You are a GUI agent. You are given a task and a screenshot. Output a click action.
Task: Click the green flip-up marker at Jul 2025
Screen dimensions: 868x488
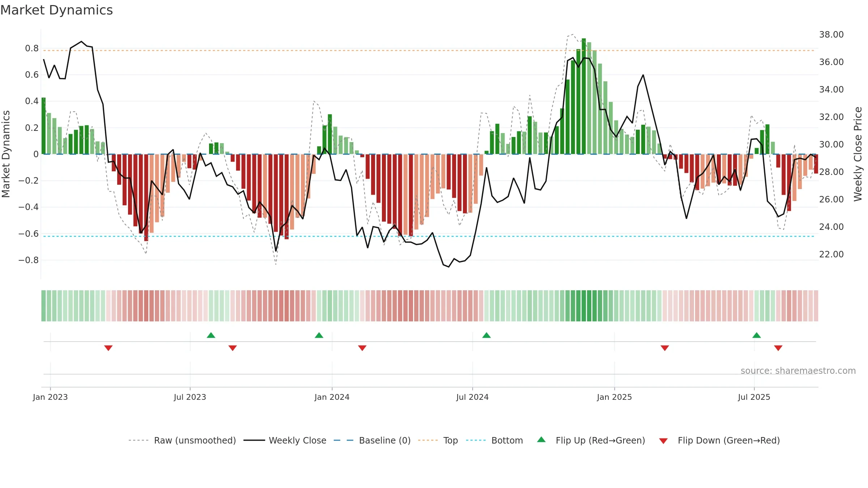[x=757, y=335]
